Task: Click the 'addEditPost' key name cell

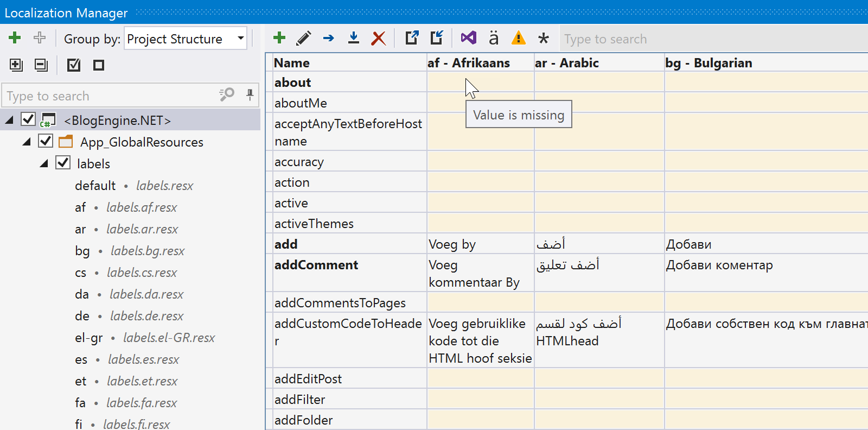Action: pyautogui.click(x=349, y=378)
